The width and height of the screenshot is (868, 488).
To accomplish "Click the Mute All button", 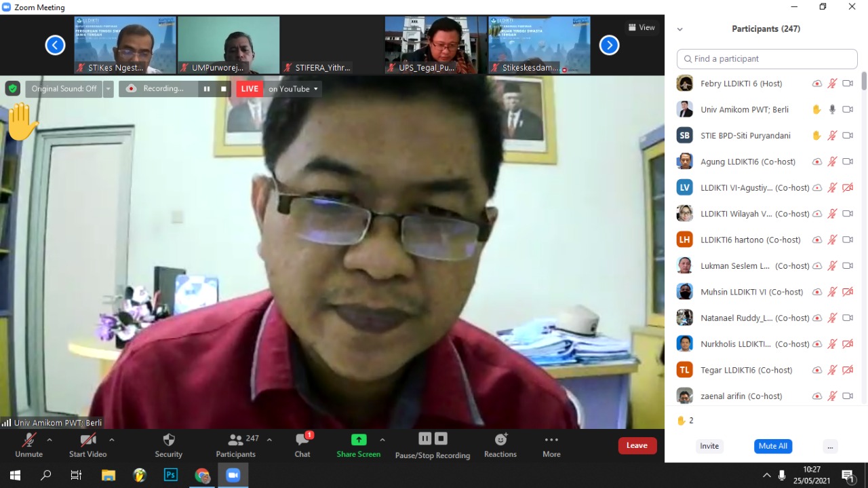I will (772, 446).
